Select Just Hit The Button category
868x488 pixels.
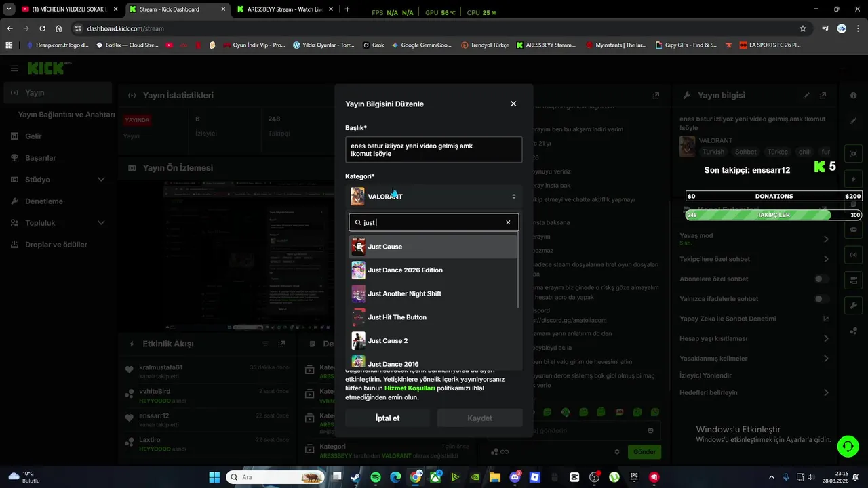(x=433, y=317)
